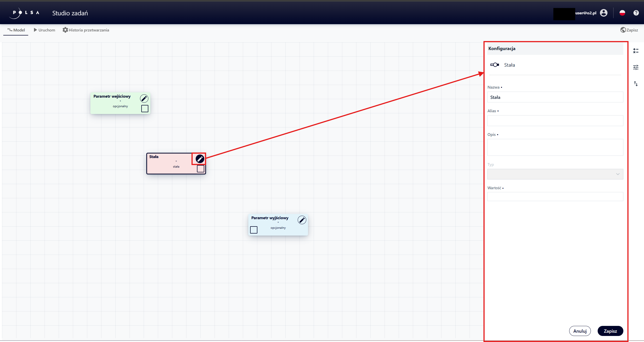The height and width of the screenshot is (342, 644).
Task: Click the pencil edit icon on Stała node
Action: pos(200,159)
